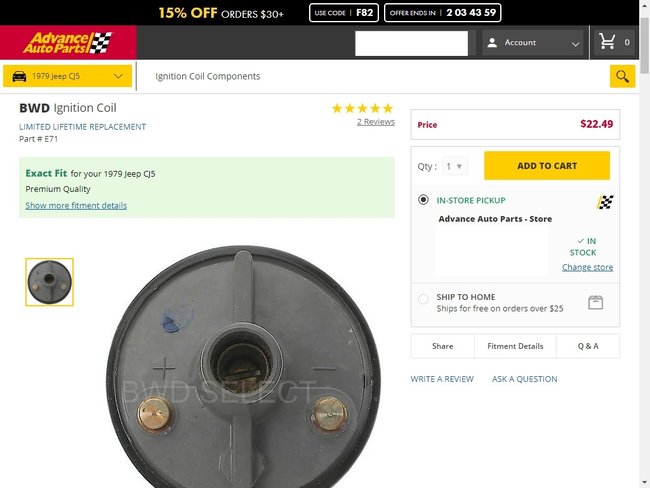Open the 1979 Jeep CJ5 vehicle dropdown
This screenshot has width=650, height=488.
[x=68, y=76]
